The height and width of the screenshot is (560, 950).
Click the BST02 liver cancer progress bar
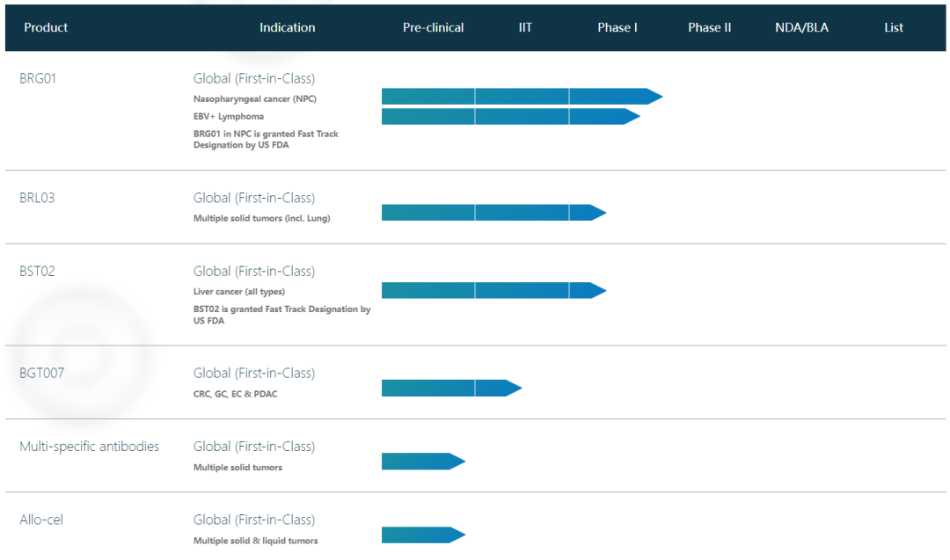tap(493, 290)
